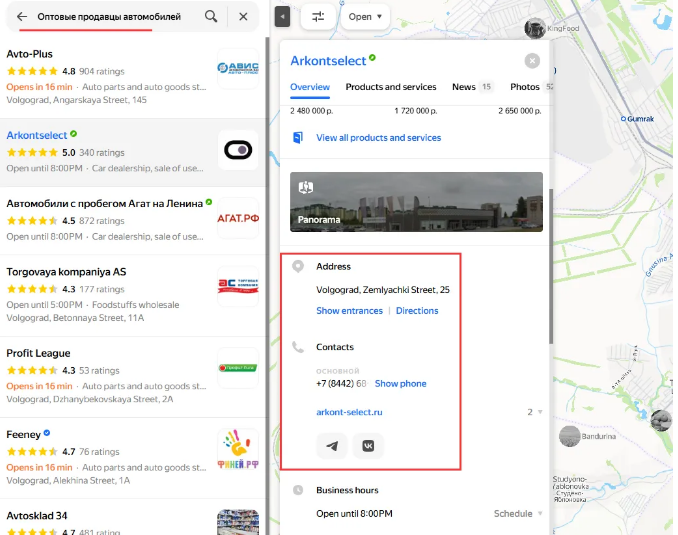678x535 pixels.
Task: Click Show phone link
Action: [400, 383]
